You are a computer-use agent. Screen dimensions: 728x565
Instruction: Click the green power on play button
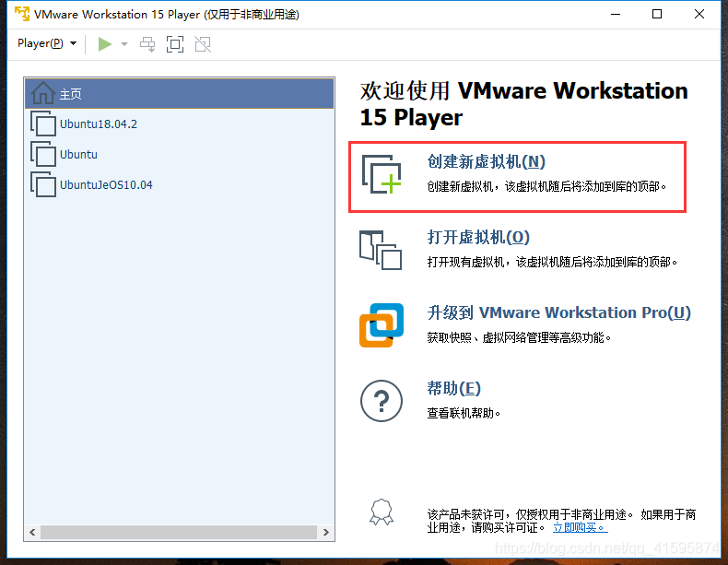pos(105,44)
